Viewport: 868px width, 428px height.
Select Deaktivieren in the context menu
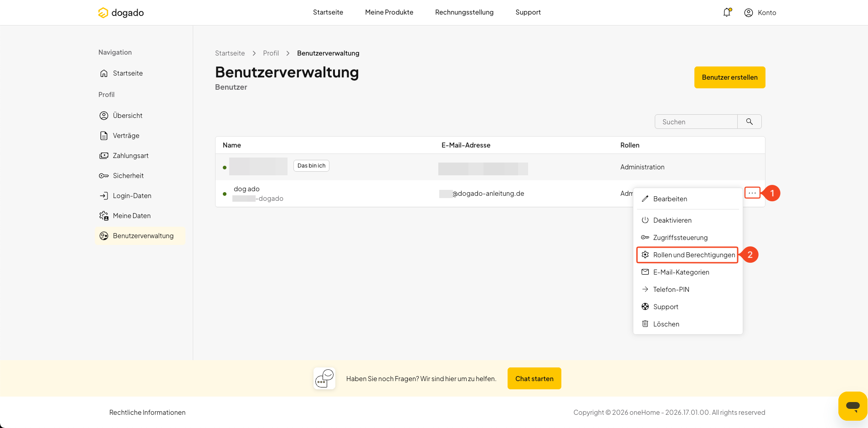pyautogui.click(x=688, y=220)
